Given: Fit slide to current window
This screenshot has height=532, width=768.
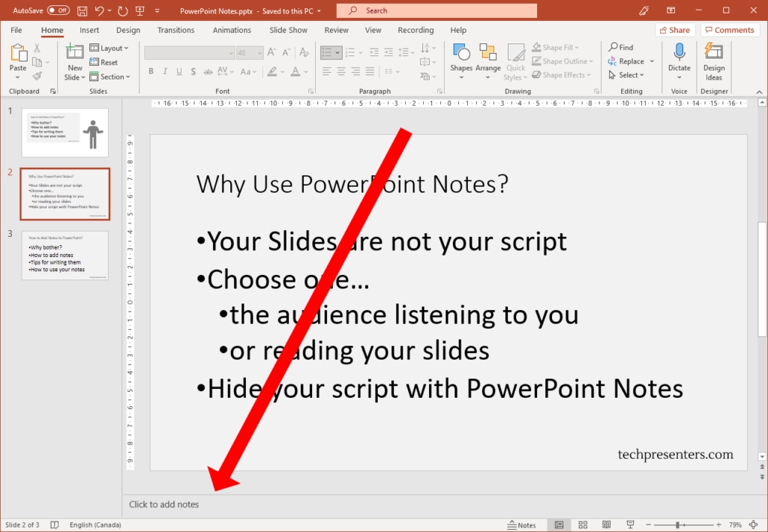Looking at the screenshot, I should click(x=754, y=525).
